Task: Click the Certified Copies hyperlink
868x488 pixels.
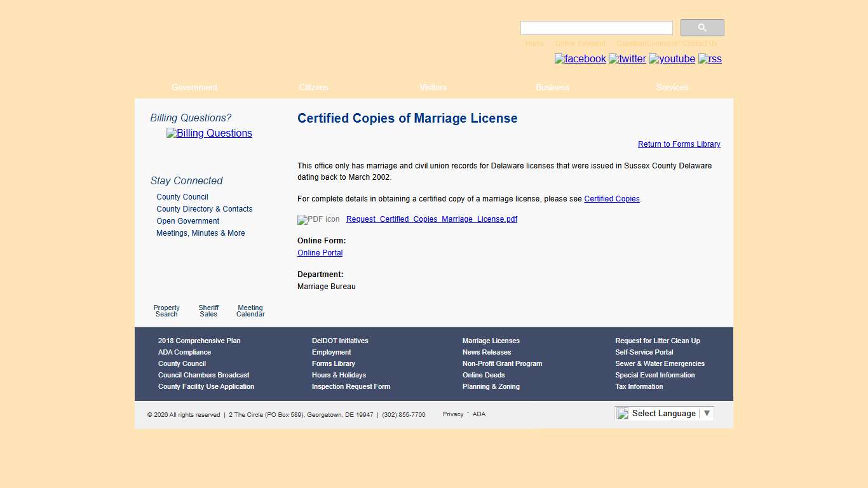Action: pyautogui.click(x=611, y=198)
